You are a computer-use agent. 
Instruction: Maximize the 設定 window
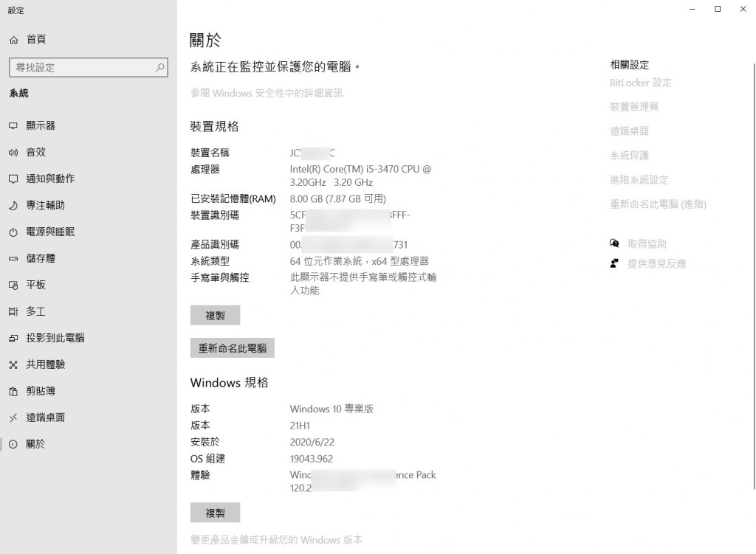pyautogui.click(x=718, y=9)
